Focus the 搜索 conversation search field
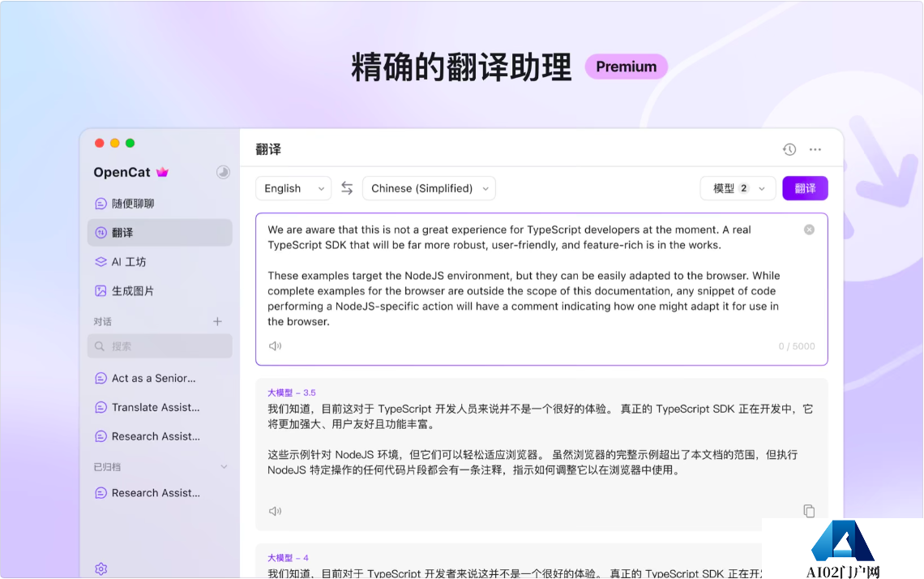Image resolution: width=924 pixels, height=579 pixels. [160, 346]
